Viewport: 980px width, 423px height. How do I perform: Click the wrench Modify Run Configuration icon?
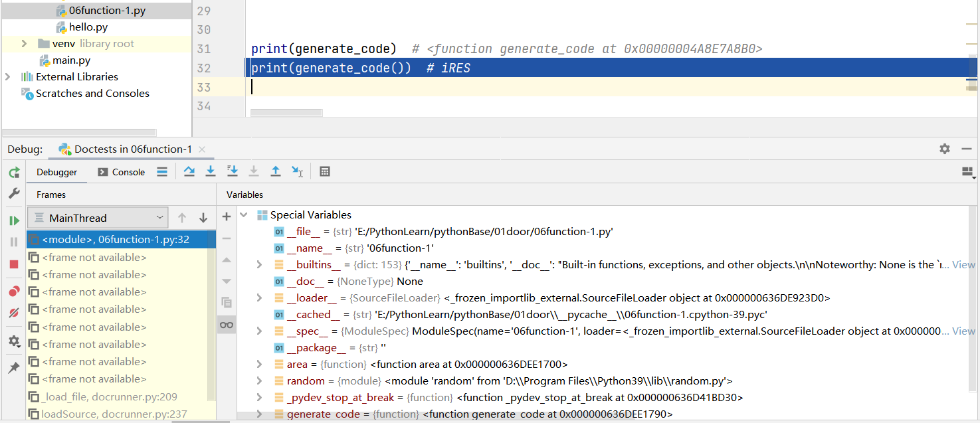pyautogui.click(x=14, y=193)
